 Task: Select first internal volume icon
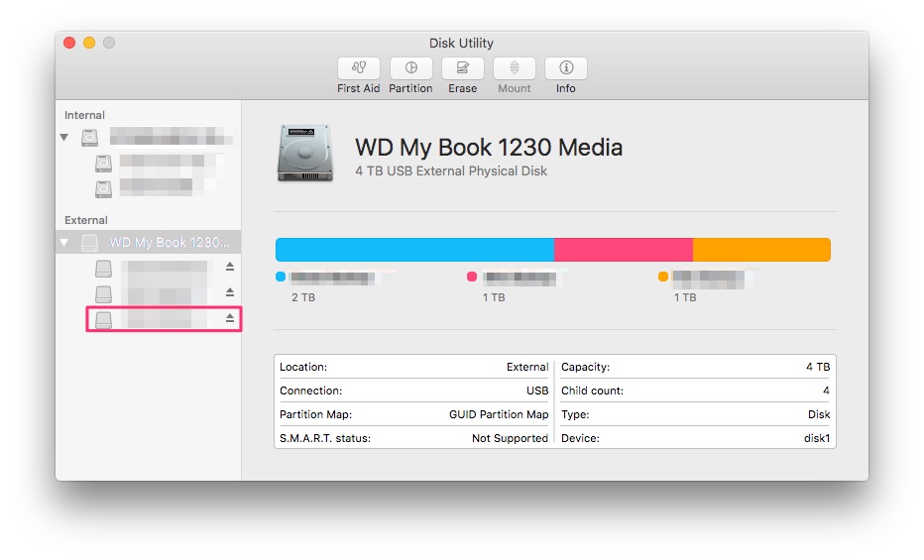[x=104, y=164]
